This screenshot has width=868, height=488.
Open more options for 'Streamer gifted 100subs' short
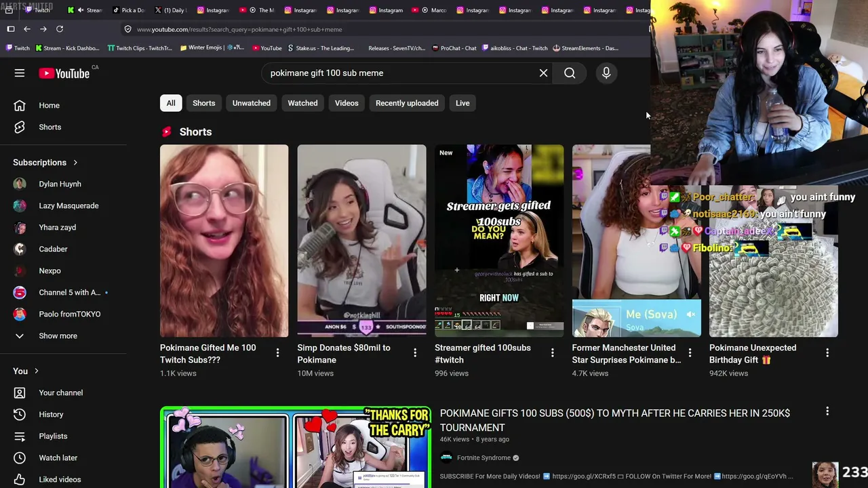coord(552,352)
